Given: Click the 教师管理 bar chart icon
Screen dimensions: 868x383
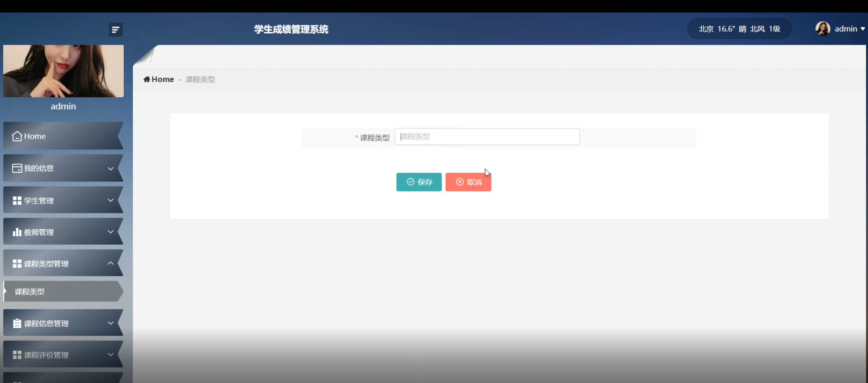Looking at the screenshot, I should pyautogui.click(x=17, y=232).
